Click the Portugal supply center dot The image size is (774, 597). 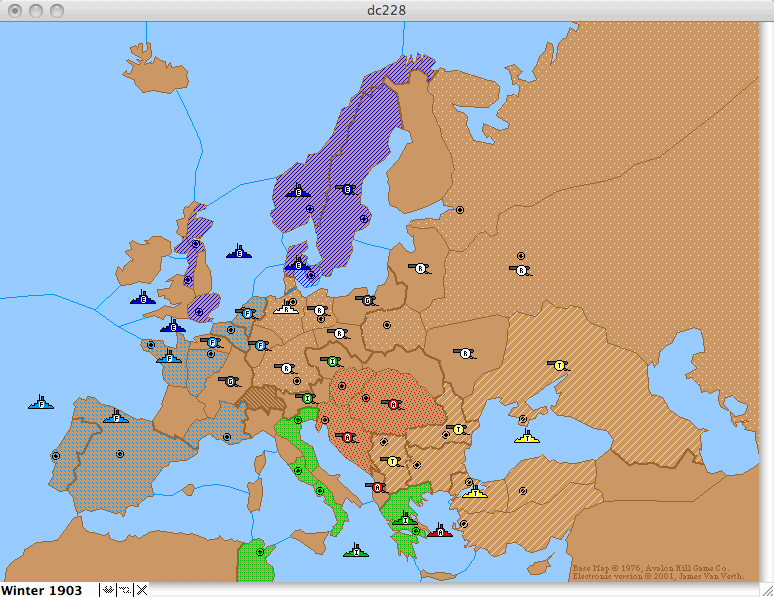pyautogui.click(x=56, y=456)
